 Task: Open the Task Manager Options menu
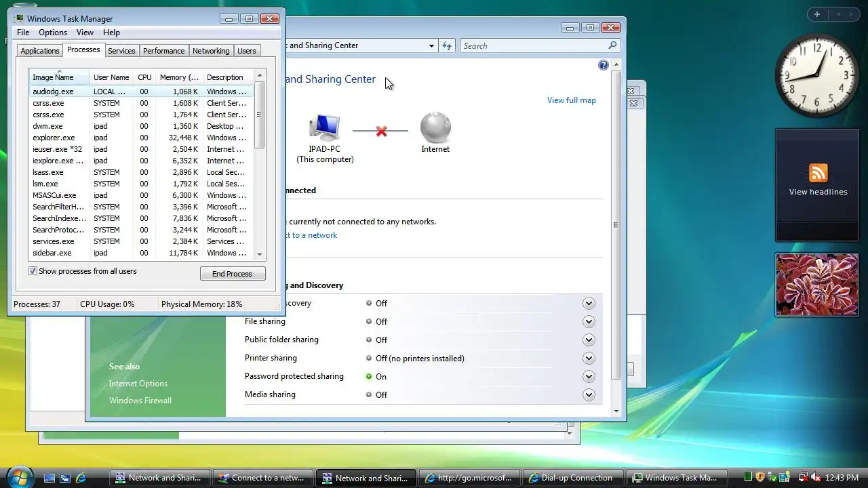(53, 33)
